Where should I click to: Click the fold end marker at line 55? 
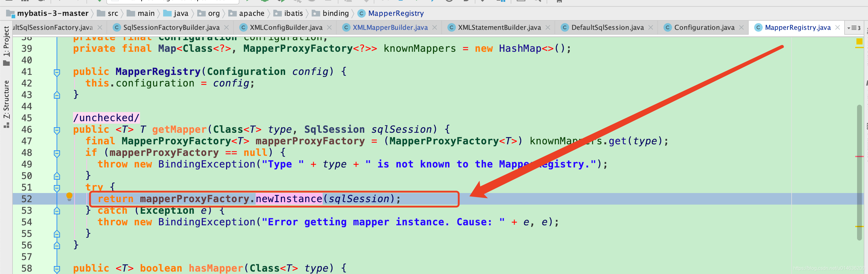[57, 234]
